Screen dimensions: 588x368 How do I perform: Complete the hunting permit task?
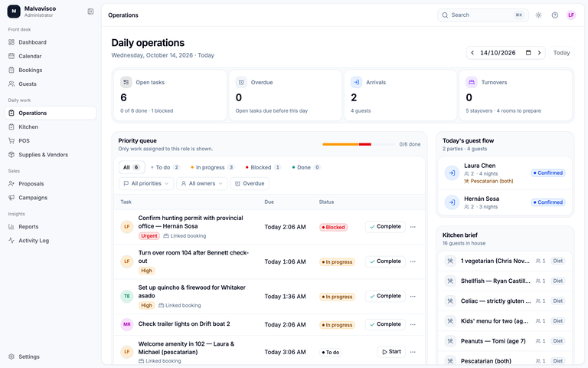385,227
